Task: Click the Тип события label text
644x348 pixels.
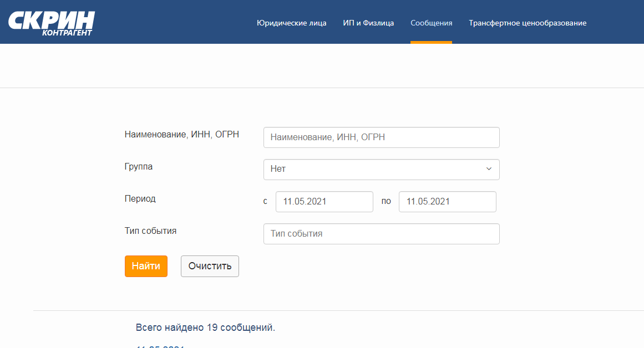Action: (151, 231)
